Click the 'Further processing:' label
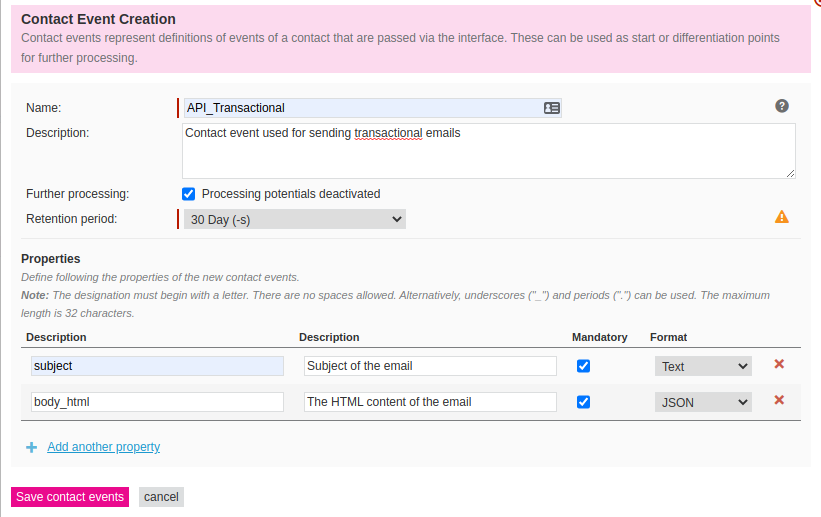The height and width of the screenshot is (517, 821). tap(77, 194)
